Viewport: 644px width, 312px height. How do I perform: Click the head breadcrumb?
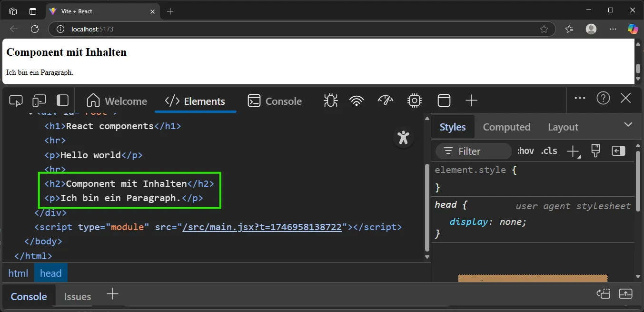coord(51,273)
